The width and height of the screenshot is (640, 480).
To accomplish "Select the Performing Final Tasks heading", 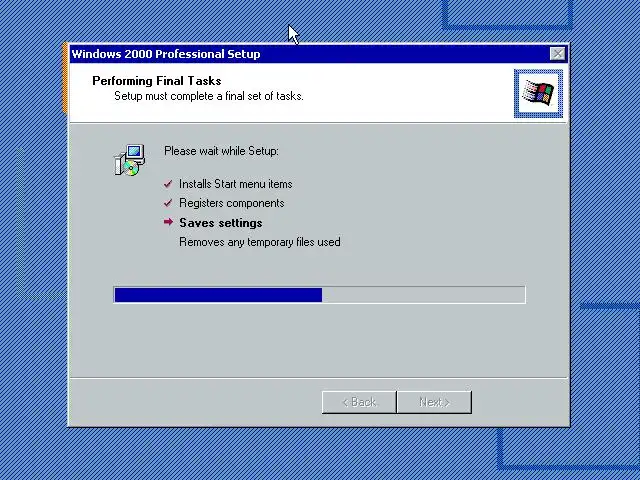I will (157, 81).
